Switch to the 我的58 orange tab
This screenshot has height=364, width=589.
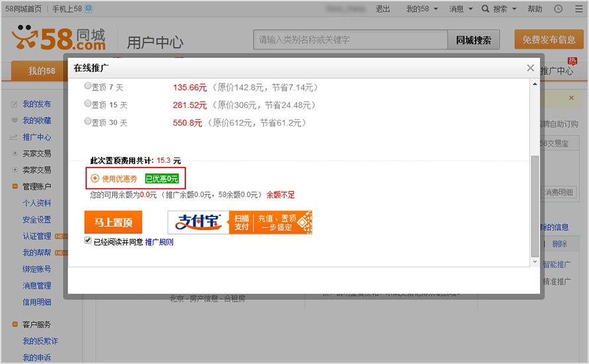coord(41,71)
